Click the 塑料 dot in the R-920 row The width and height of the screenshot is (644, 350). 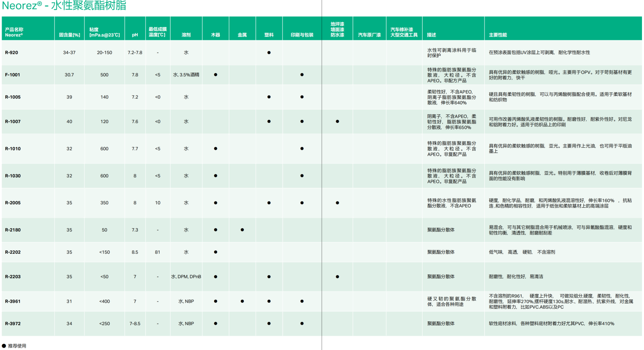pos(269,53)
